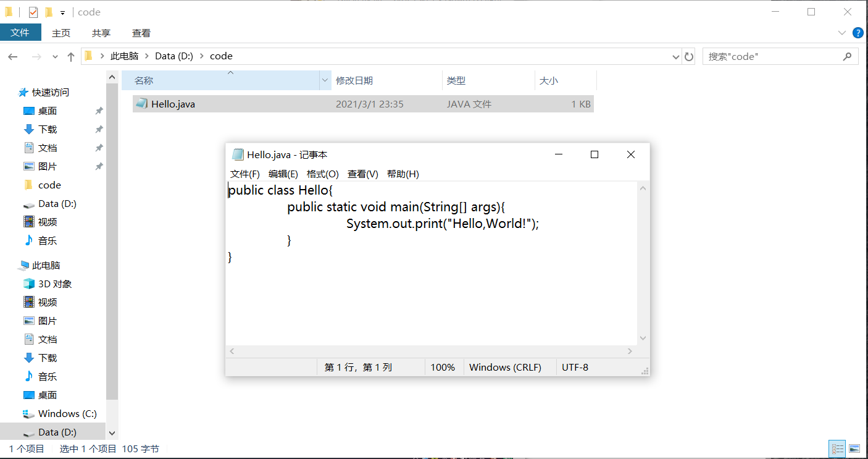
Task: Expand the ribbon with the chevron
Action: (841, 33)
